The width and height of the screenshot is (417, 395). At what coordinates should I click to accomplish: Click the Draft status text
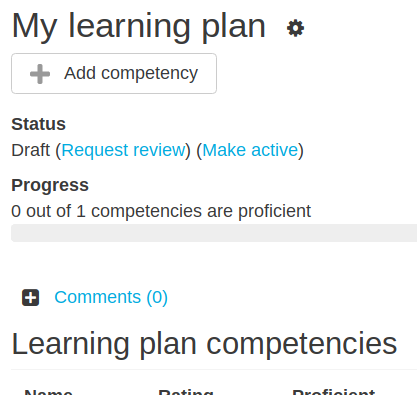(x=30, y=150)
